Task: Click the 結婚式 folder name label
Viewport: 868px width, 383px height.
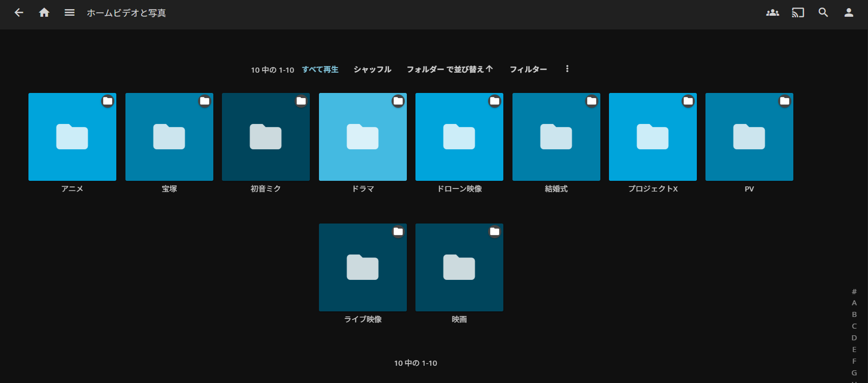Action: [556, 189]
